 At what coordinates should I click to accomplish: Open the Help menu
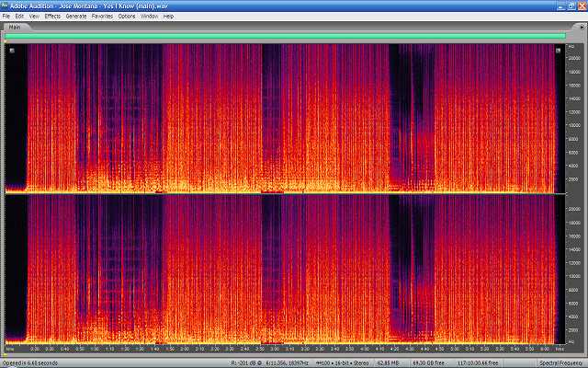tap(168, 17)
